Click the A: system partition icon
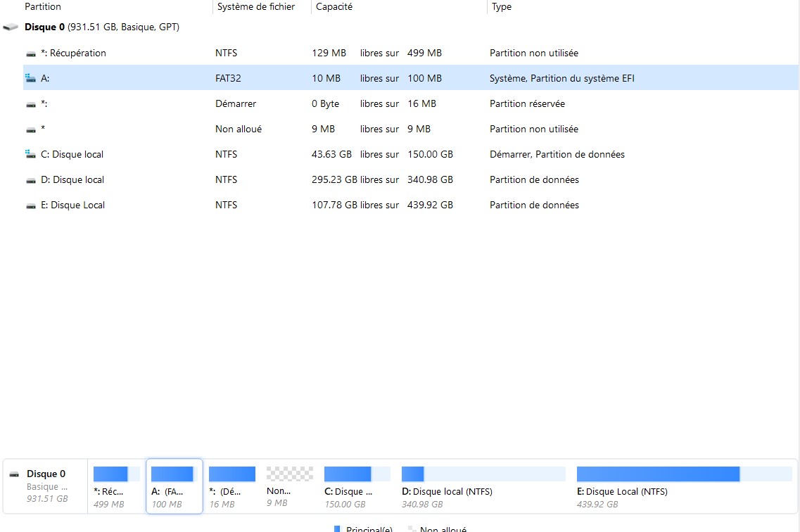Image resolution: width=800 pixels, height=532 pixels. pos(31,78)
